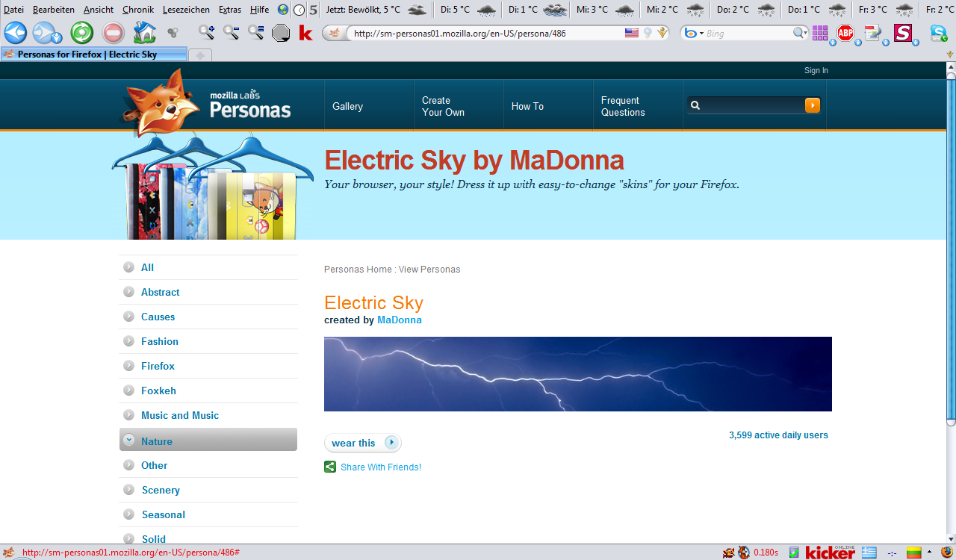Stop loading with the red stop button
Viewport: 956px width, 560px height.
[114, 33]
